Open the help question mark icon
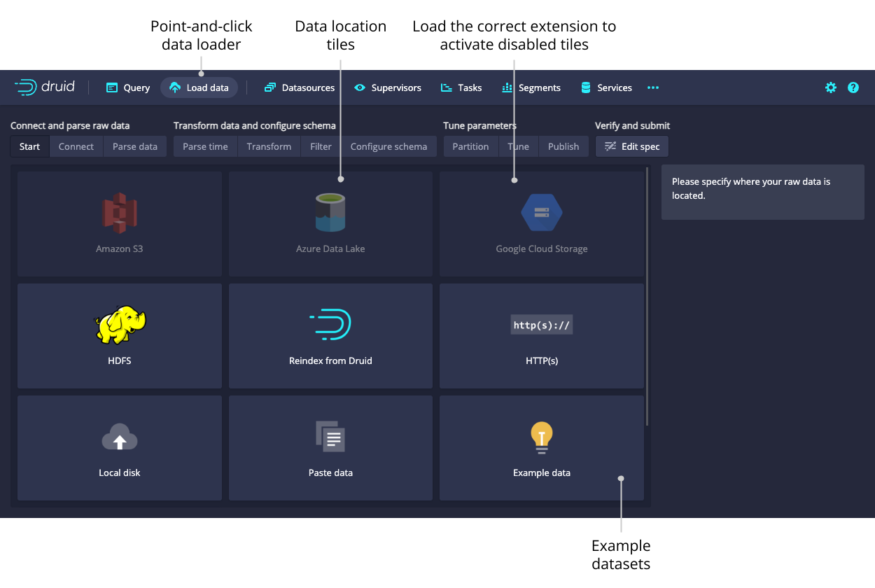This screenshot has width=875, height=588. coord(853,87)
